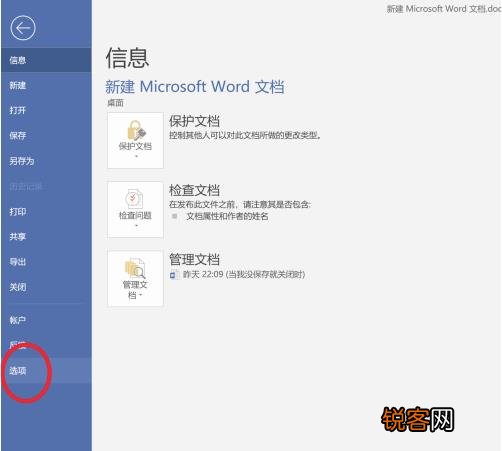Click the text 文档属性和作者的姓名
This screenshot has width=502, height=451.
(x=227, y=216)
